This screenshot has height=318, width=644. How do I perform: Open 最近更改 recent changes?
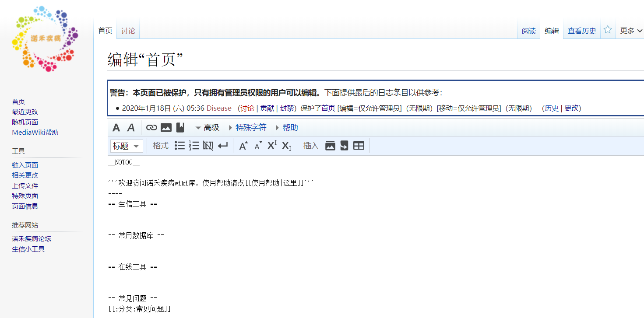[25, 112]
